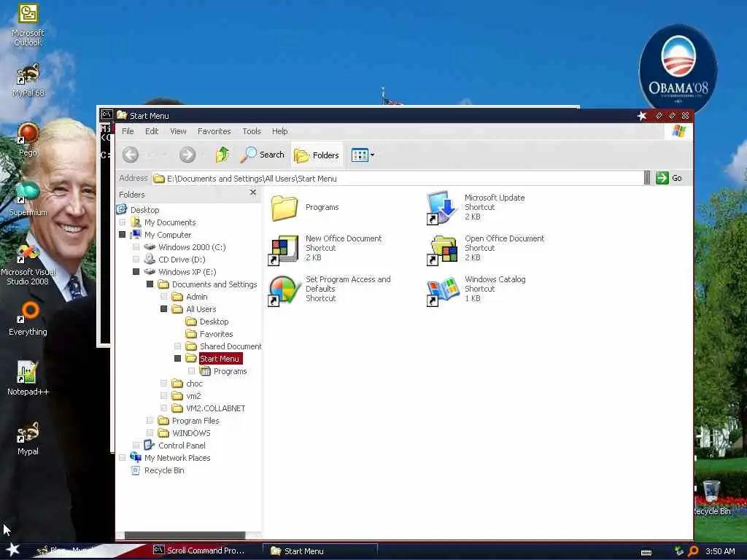This screenshot has width=747, height=560.
Task: Click the Forward arrow toolbar button
Action: click(x=187, y=155)
